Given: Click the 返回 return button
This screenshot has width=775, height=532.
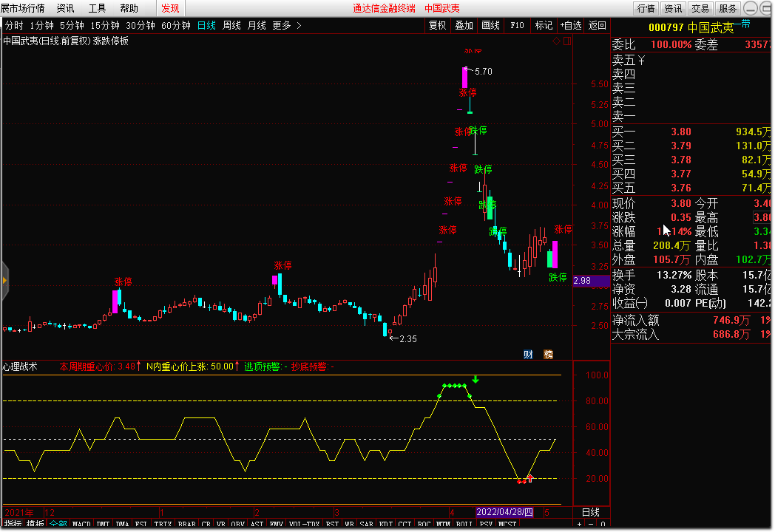Looking at the screenshot, I should tap(597, 25).
